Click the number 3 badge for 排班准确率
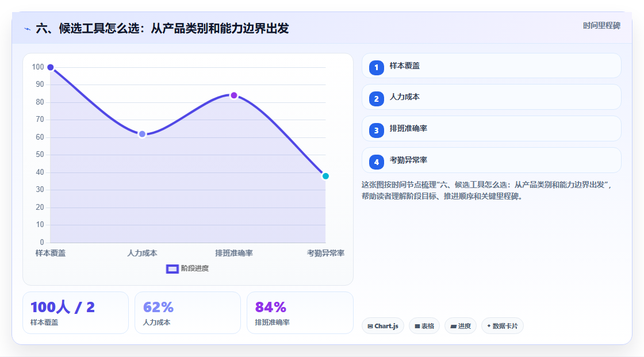Screen dimensions: 644x357 tap(376, 130)
